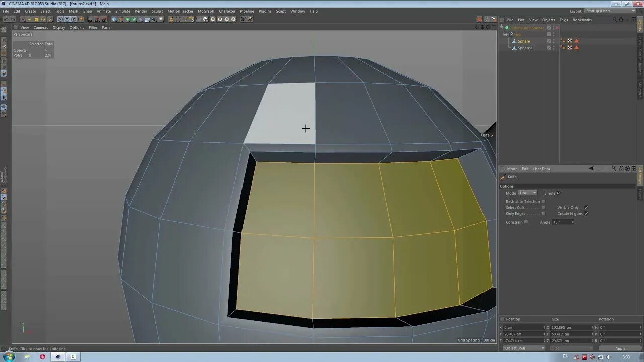
Task: Click the Sphere polygon selection triangle tag
Action: coord(576,41)
